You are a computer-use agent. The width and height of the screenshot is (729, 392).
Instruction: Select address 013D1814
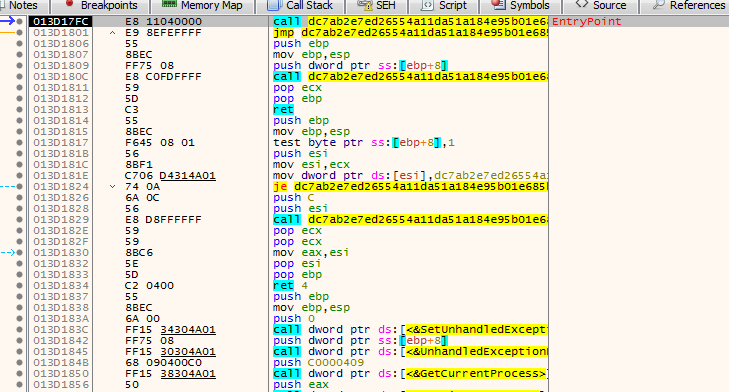coord(60,120)
